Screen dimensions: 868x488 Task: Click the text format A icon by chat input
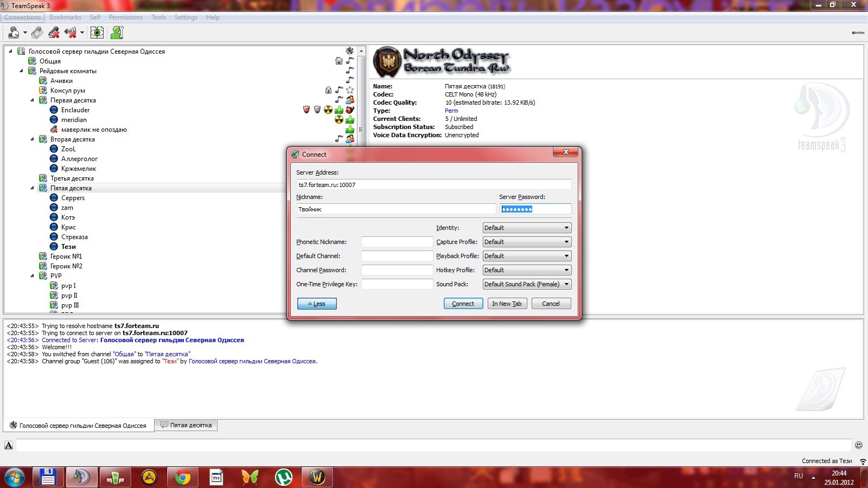coord(9,445)
